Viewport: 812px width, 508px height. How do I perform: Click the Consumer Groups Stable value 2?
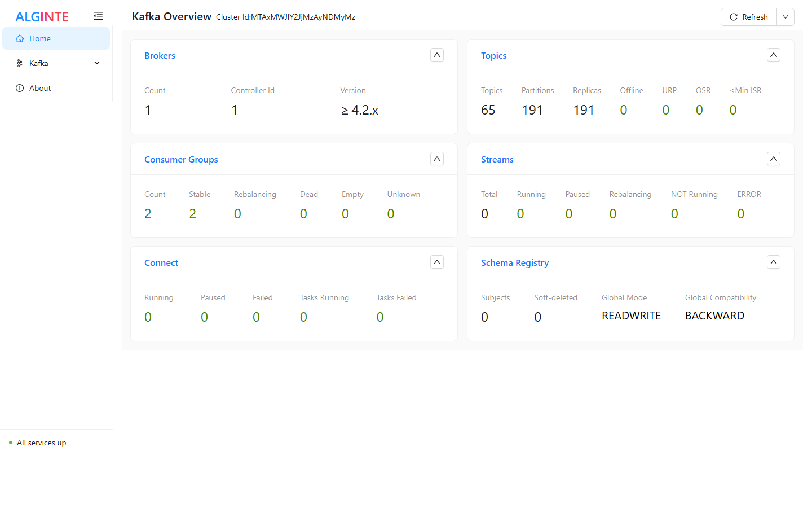pyautogui.click(x=193, y=214)
